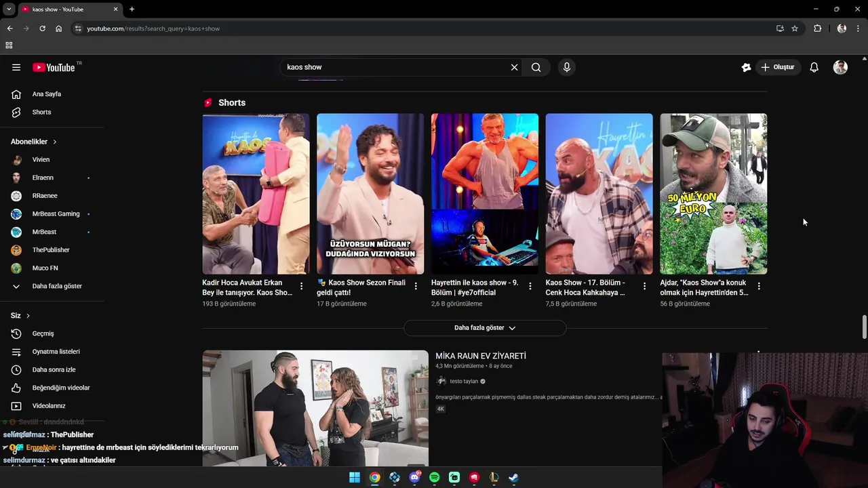Click the MİKA RAUN EV ZİYARETİ title
Screen dimensions: 868x488
[481, 356]
